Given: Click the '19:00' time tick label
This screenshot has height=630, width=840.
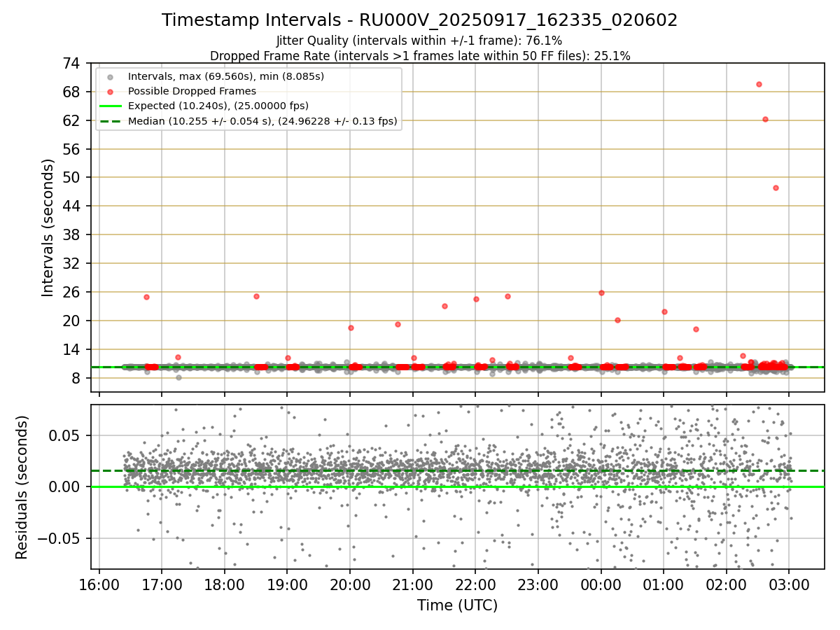Looking at the screenshot, I should (287, 584).
